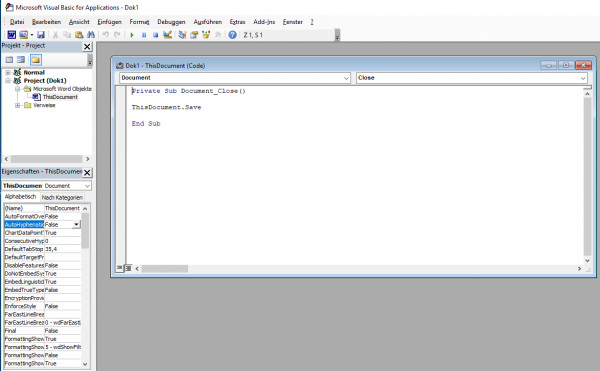Select the Verweise folder item

tap(44, 105)
